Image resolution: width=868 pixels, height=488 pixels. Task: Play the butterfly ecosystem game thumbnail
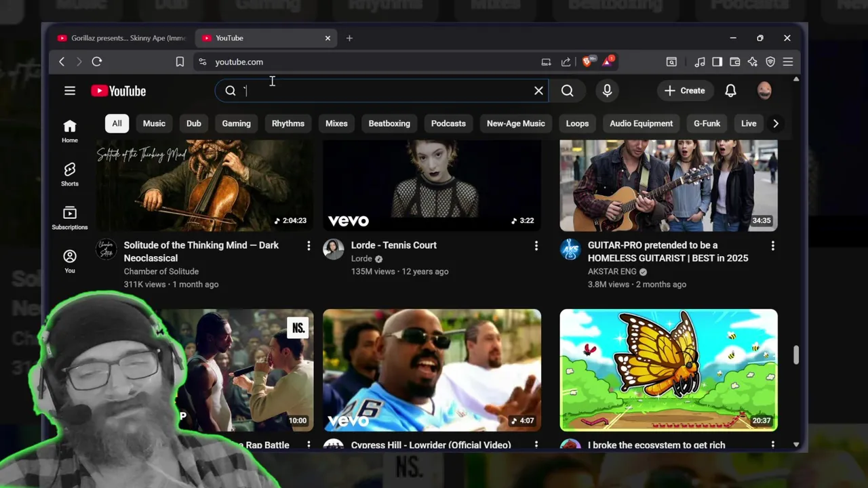(x=669, y=370)
